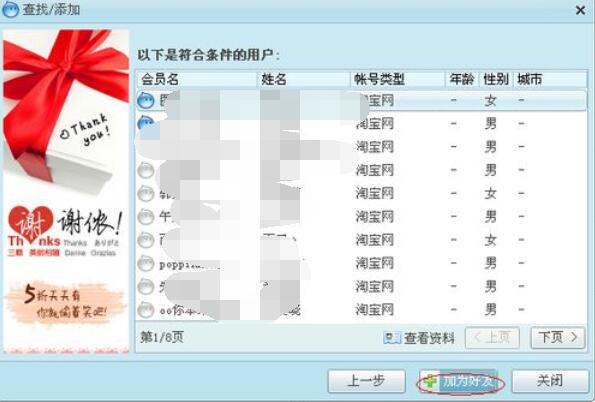The image size is (595, 402).
Task: Click the grey avatar icon beside 午 user
Action: (146, 217)
